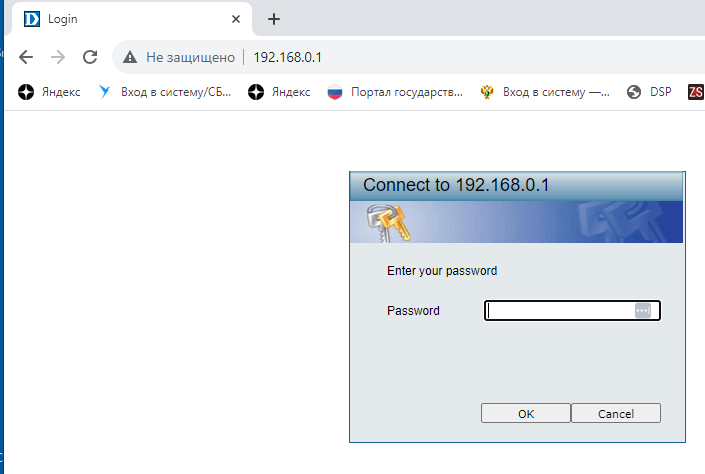This screenshot has width=705, height=474.
Task: Open a new tab with plus button
Action: [274, 19]
